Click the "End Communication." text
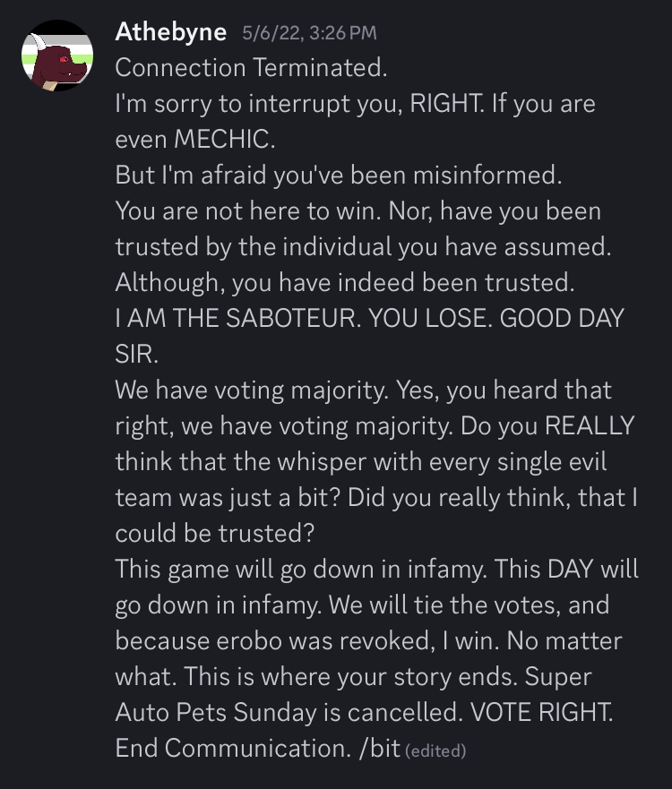Image resolution: width=672 pixels, height=789 pixels. (x=233, y=748)
